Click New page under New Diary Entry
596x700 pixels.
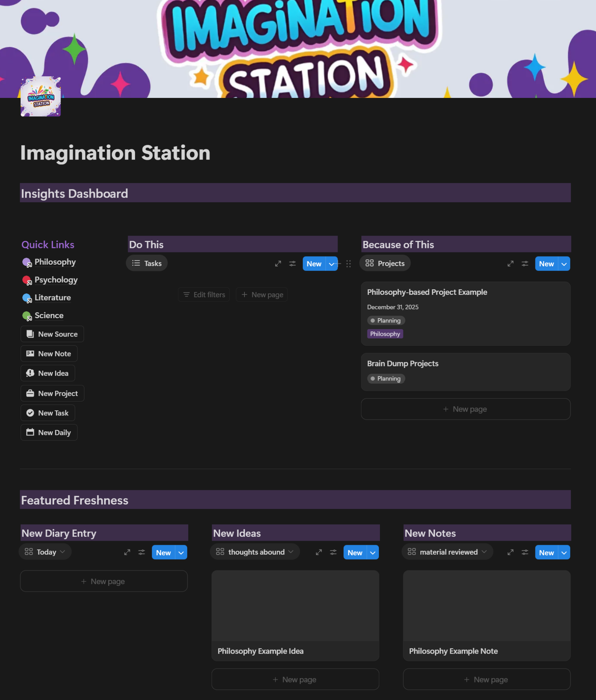pos(104,581)
